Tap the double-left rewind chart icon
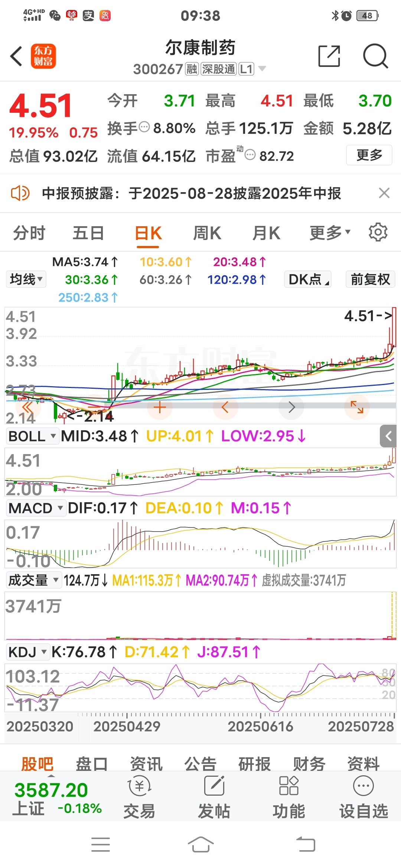 click(28, 407)
